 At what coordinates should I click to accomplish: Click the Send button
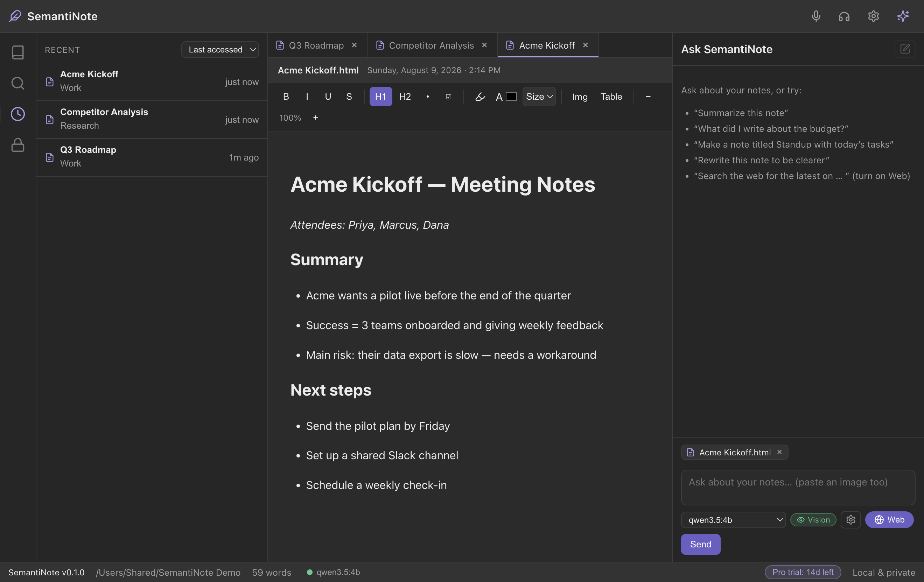pyautogui.click(x=700, y=544)
